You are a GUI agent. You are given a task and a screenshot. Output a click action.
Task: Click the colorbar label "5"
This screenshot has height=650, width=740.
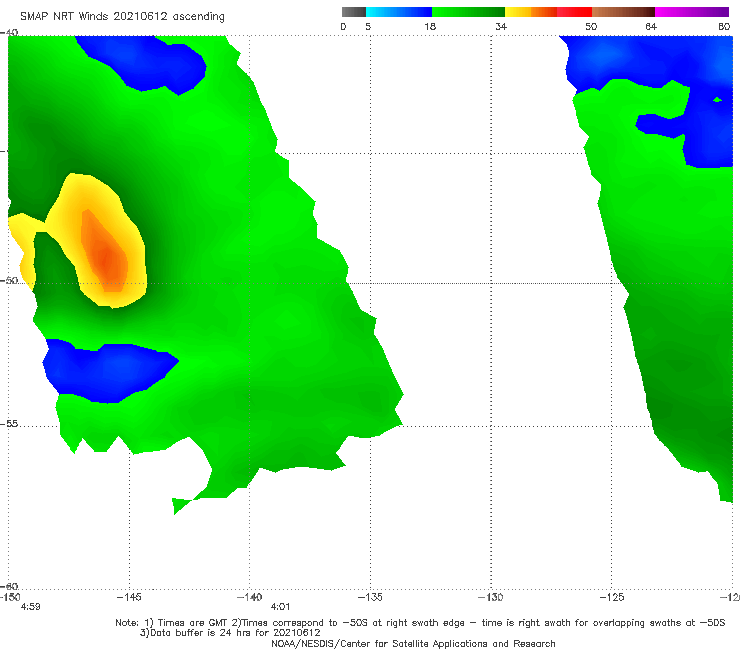click(x=368, y=26)
